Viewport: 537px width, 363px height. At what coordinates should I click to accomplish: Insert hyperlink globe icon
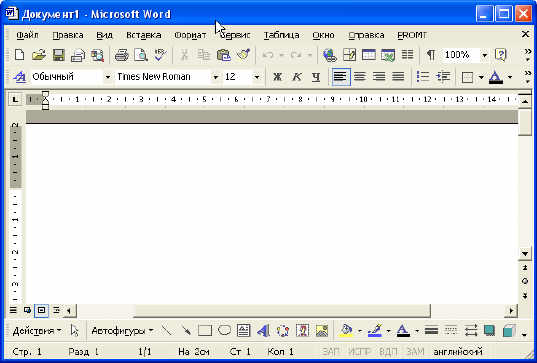330,55
